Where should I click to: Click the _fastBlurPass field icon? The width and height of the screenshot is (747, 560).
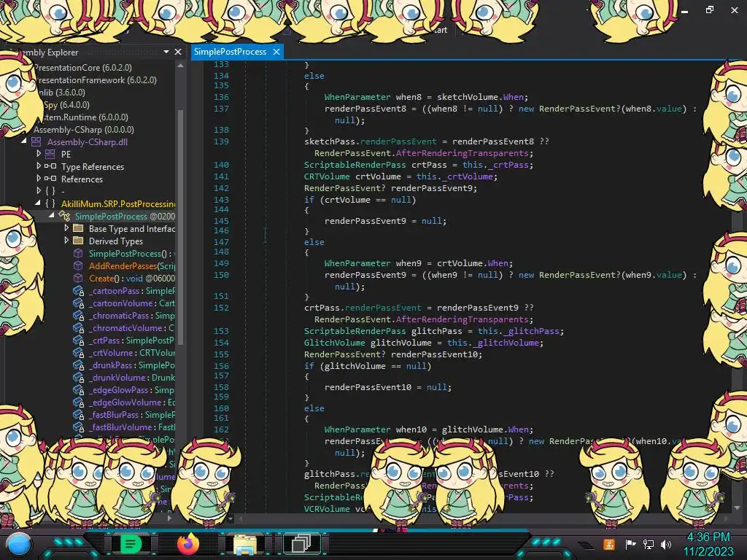[x=79, y=415]
